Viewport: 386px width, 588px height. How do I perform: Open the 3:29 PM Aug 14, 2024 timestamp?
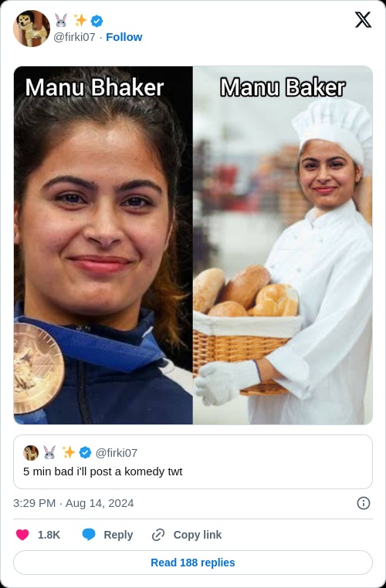pyautogui.click(x=73, y=503)
